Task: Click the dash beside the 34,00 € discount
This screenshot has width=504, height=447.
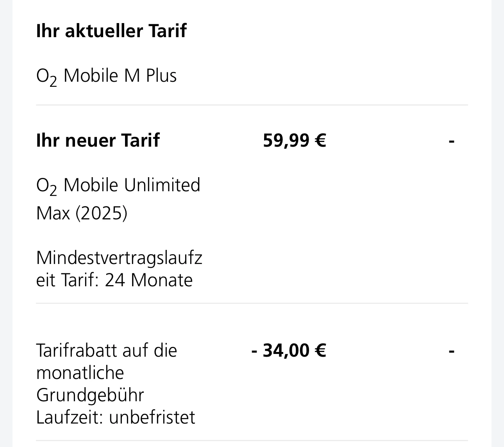Action: (452, 352)
